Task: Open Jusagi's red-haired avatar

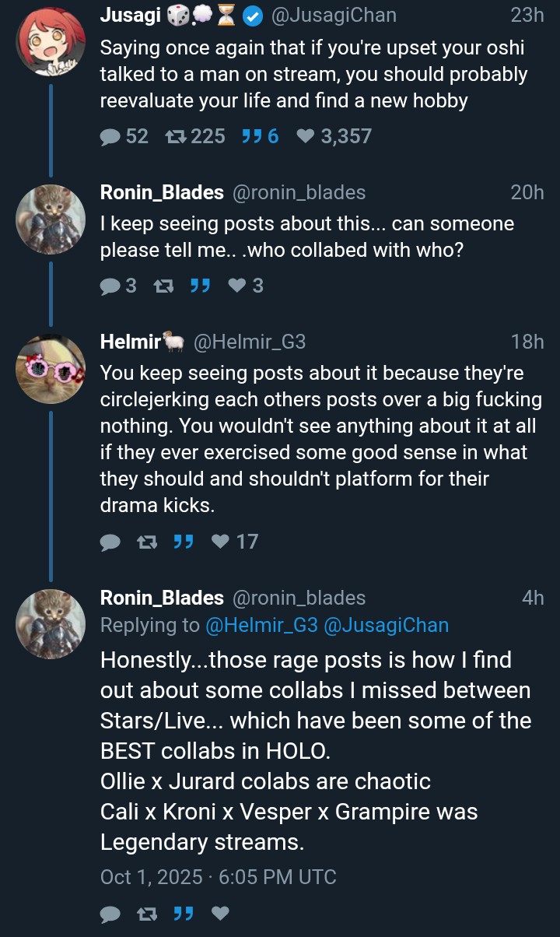Action: click(51, 42)
